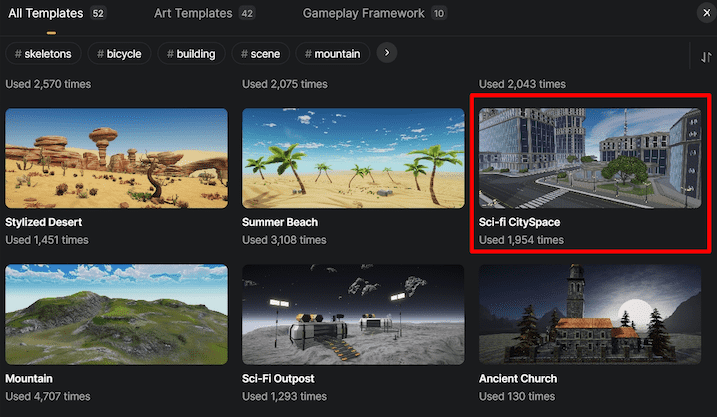The image size is (717, 417).
Task: Close the templates dialog
Action: pyautogui.click(x=703, y=14)
